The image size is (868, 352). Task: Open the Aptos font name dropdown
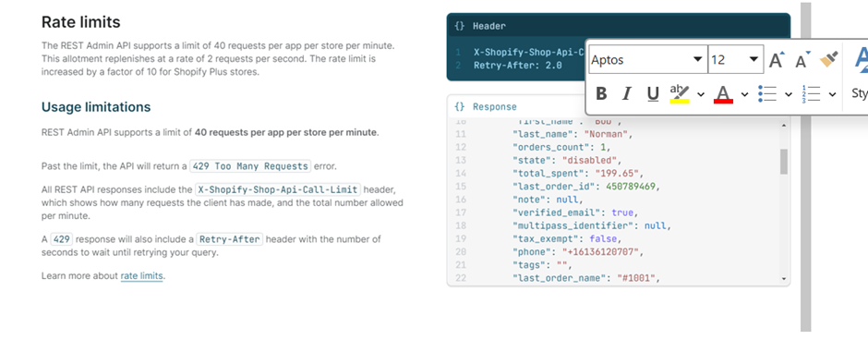[697, 59]
